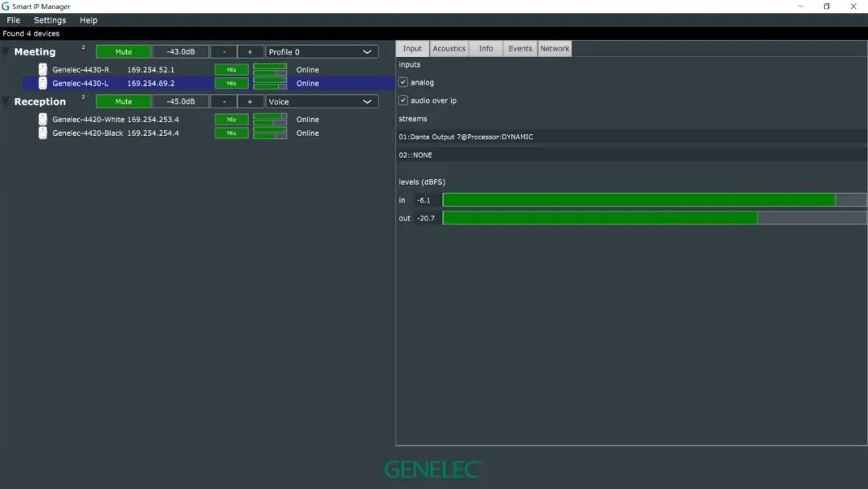Click the Genelec-4420-Black level meter

[x=270, y=133]
